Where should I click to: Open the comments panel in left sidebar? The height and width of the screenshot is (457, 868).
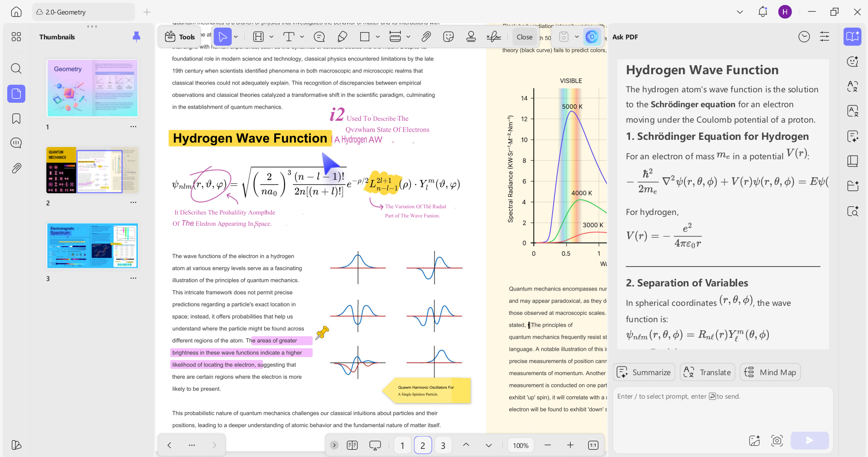[16, 143]
